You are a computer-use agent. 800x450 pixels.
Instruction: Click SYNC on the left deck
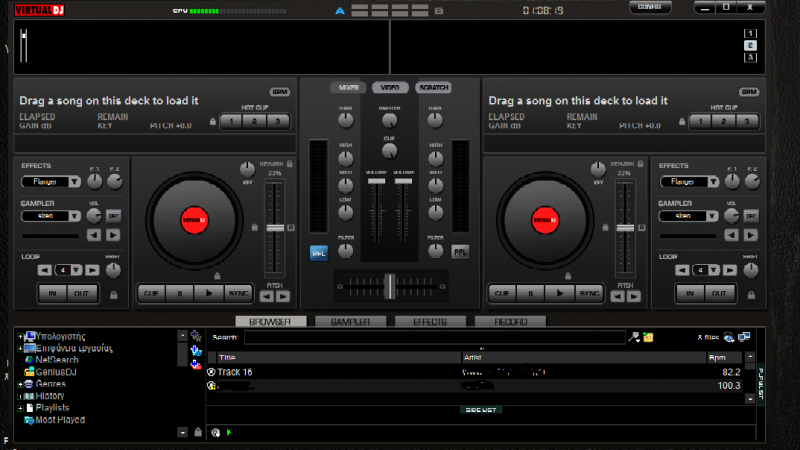pos(238,293)
